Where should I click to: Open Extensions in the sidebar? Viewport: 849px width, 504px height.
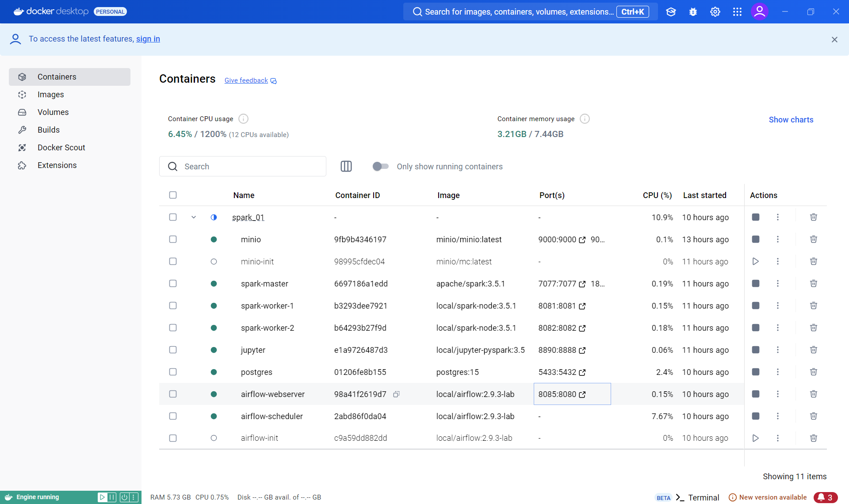(69, 165)
